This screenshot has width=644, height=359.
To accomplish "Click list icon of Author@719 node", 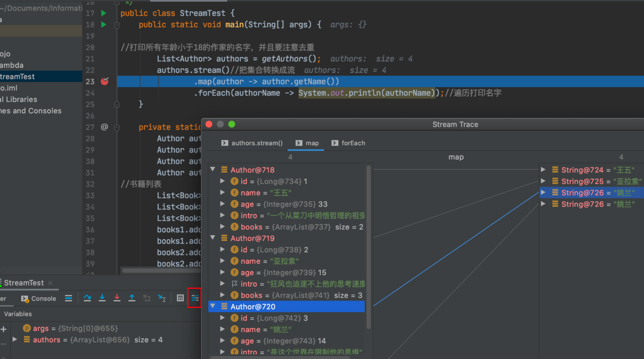I will (x=224, y=238).
